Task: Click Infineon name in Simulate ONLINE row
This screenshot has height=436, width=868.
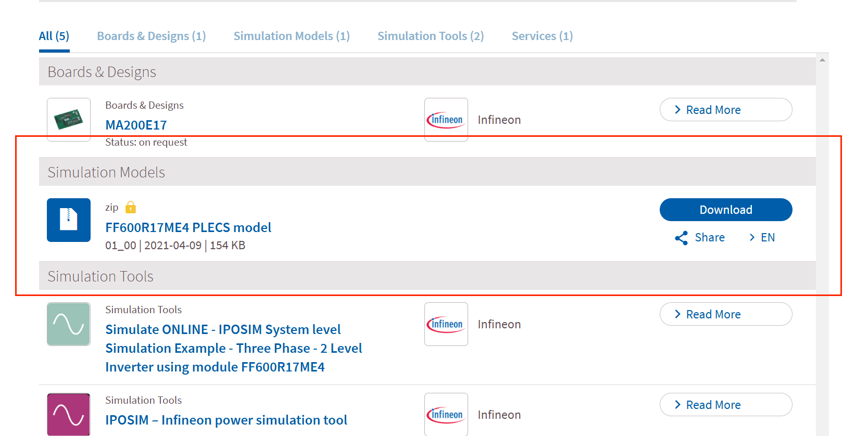Action: point(499,324)
